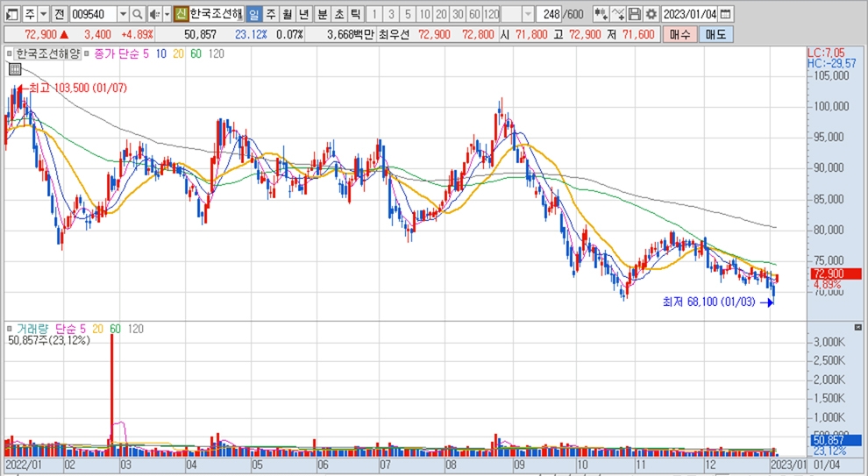Switch to weekly (주) chart period
This screenshot has height=476, width=868.
point(270,14)
